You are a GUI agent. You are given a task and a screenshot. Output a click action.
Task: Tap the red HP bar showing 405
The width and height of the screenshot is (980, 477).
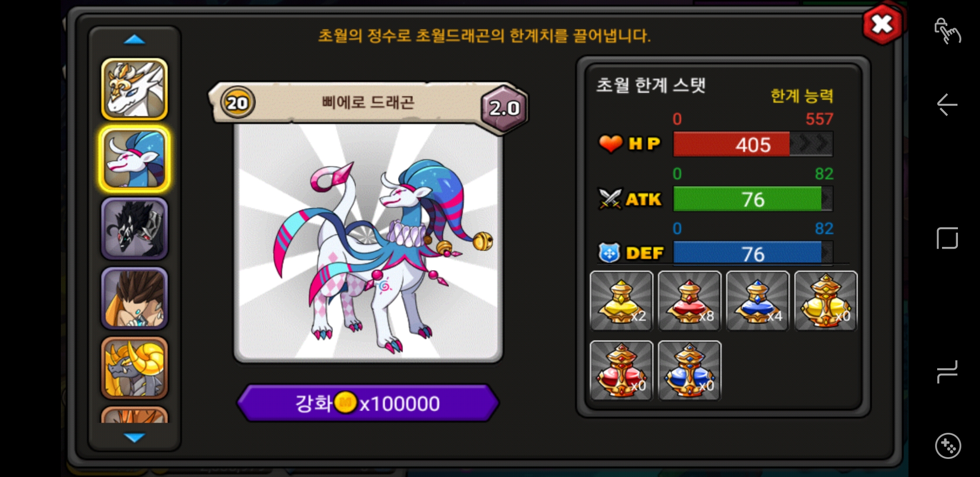tap(753, 144)
